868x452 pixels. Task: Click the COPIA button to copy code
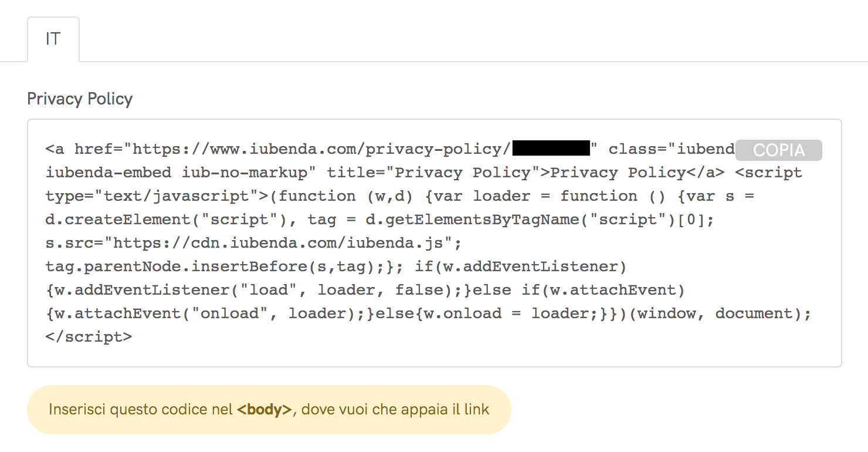click(778, 150)
